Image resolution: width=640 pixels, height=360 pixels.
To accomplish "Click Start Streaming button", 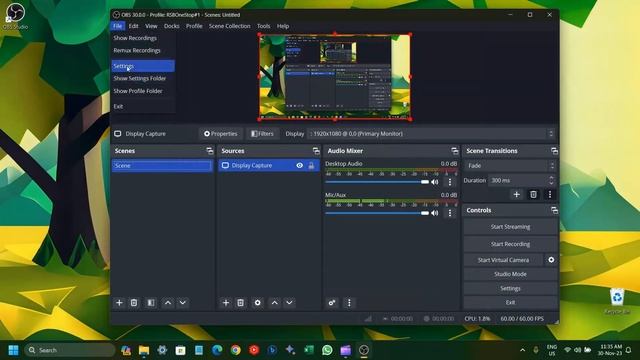I will 510,227.
